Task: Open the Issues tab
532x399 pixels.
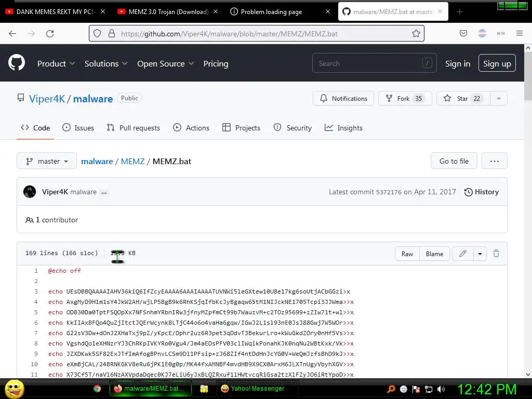Action: [78, 128]
